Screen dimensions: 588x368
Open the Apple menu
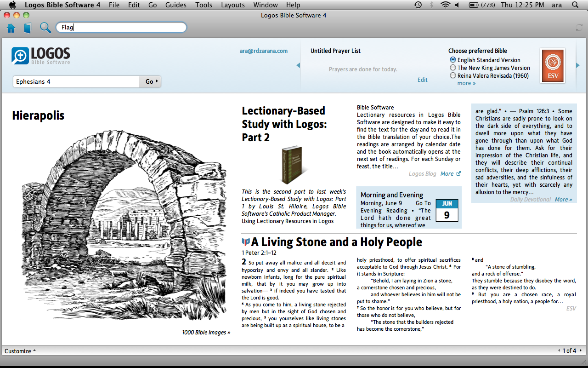point(12,5)
